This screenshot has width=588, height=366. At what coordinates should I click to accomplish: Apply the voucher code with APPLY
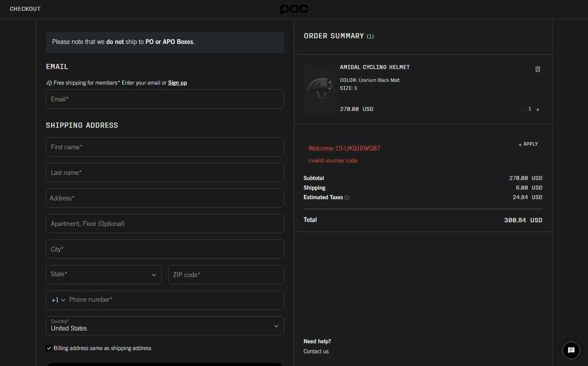pos(528,144)
